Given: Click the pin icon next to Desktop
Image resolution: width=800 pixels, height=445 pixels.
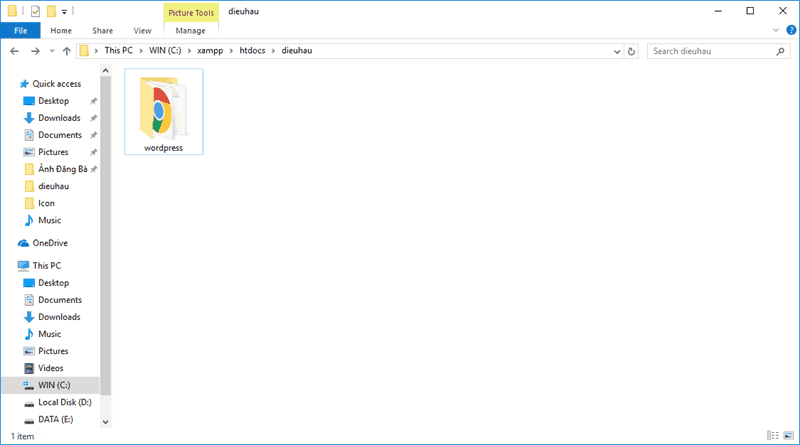Looking at the screenshot, I should [x=93, y=101].
